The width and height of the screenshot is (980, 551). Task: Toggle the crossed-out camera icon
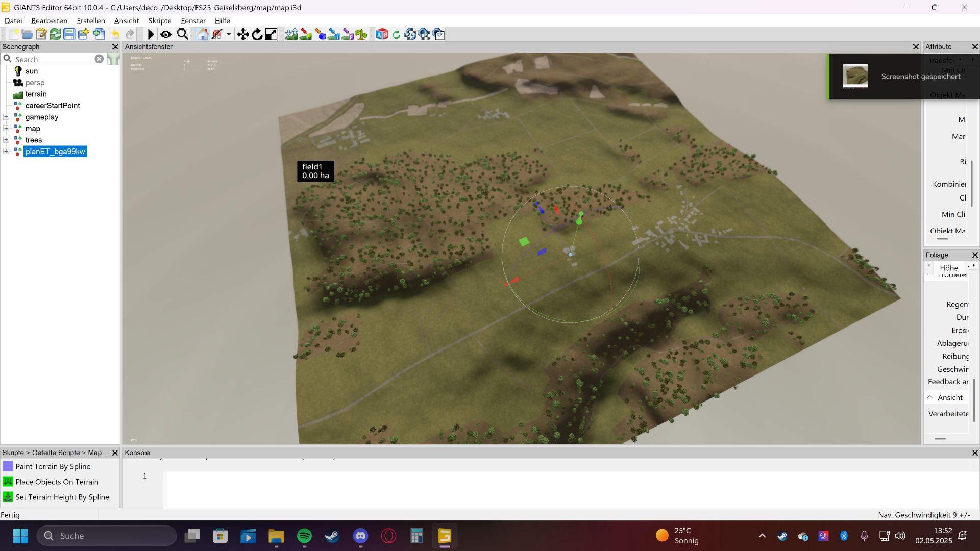pos(217,34)
